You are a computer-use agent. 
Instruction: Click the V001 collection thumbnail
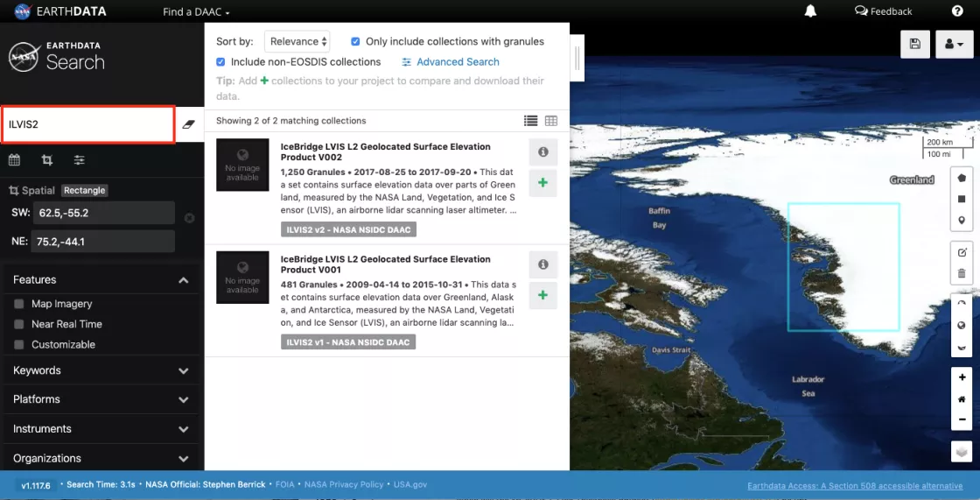click(242, 278)
